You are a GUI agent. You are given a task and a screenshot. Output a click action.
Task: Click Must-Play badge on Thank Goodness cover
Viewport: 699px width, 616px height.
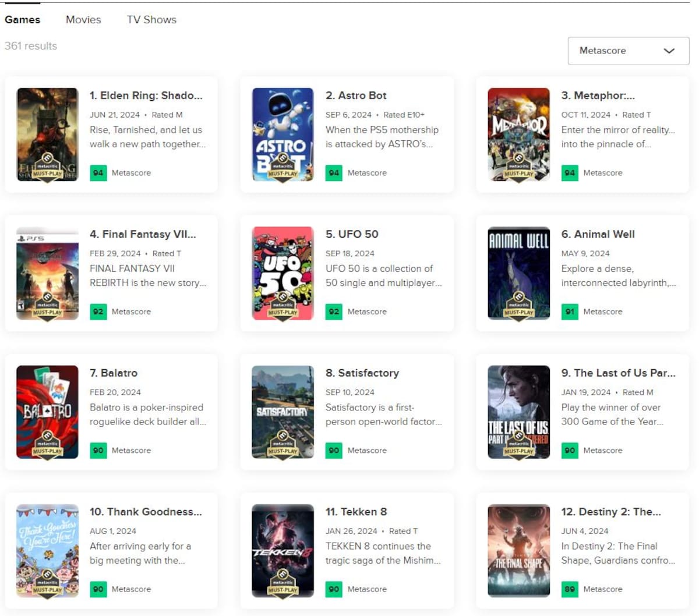(x=47, y=583)
